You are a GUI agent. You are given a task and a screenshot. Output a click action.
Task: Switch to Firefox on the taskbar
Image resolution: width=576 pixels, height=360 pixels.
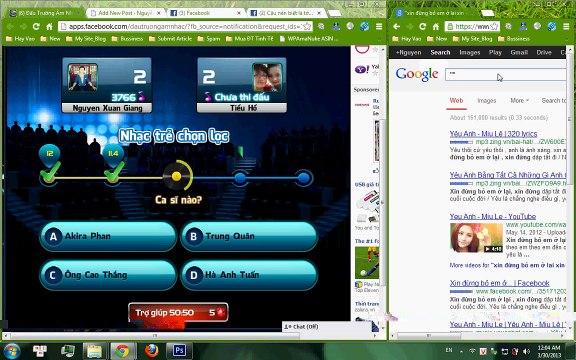click(x=151, y=351)
